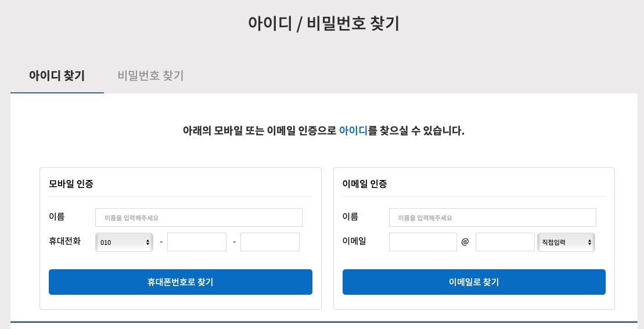Click the email domain field after @

[505, 242]
